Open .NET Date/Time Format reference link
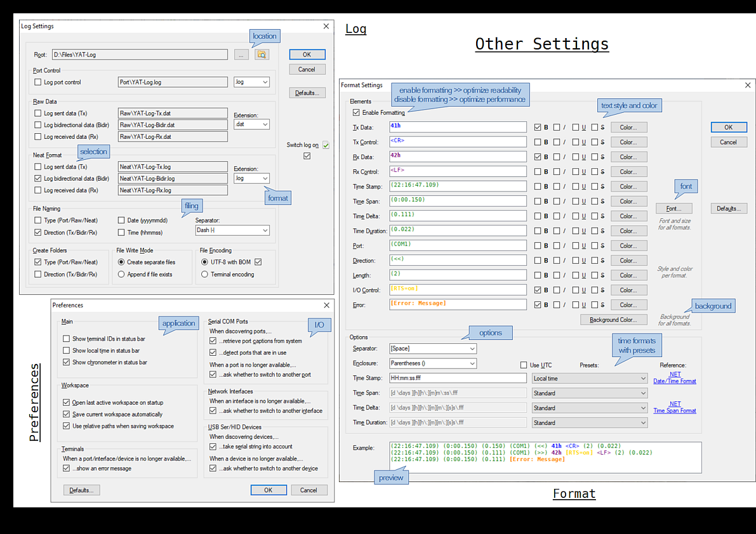Viewport: 756px width, 534px height. point(674,377)
